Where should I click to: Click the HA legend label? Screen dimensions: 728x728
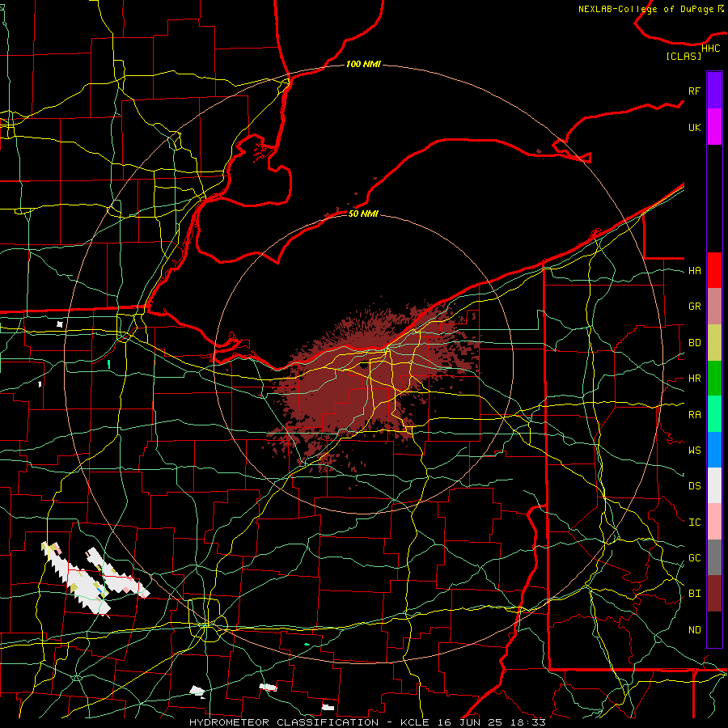point(694,270)
